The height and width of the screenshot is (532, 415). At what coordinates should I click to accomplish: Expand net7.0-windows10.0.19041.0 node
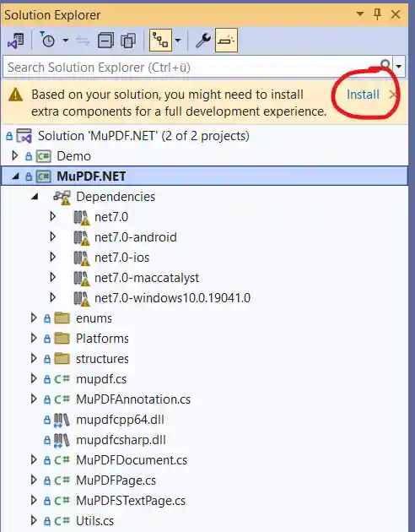click(52, 297)
